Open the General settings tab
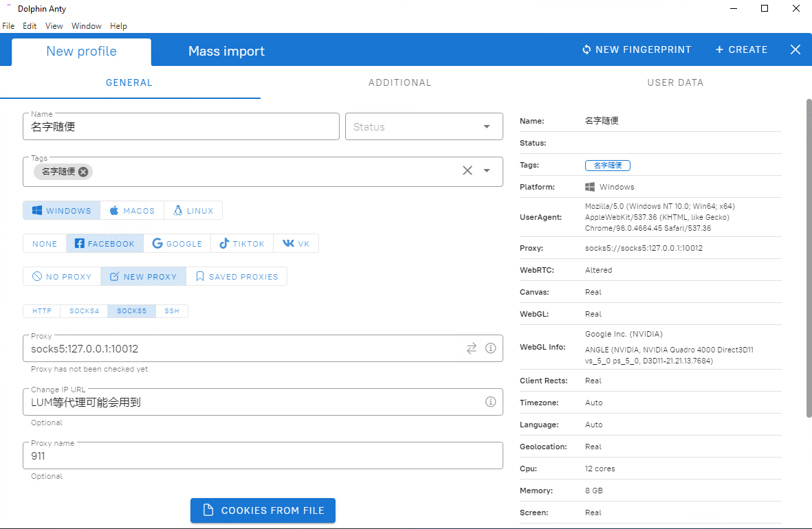 point(129,83)
